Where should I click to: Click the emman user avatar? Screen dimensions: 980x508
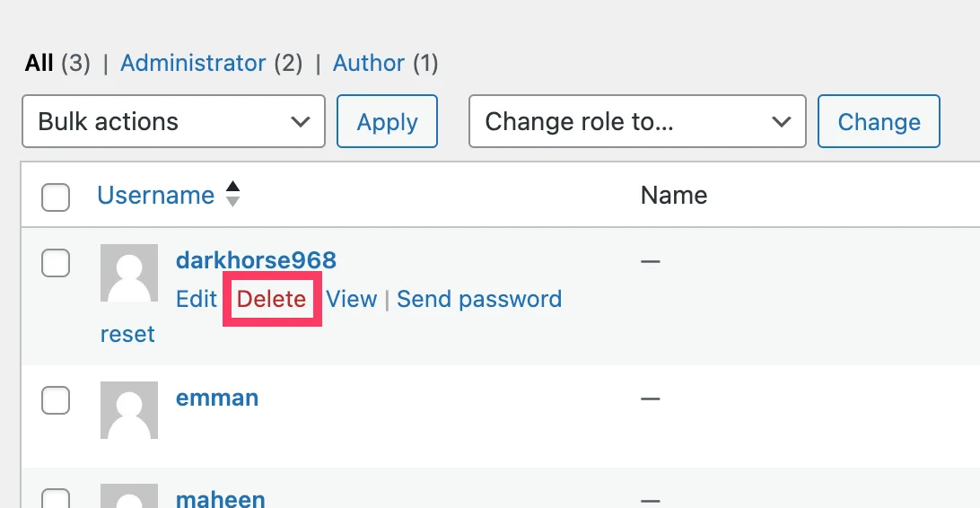coord(129,410)
